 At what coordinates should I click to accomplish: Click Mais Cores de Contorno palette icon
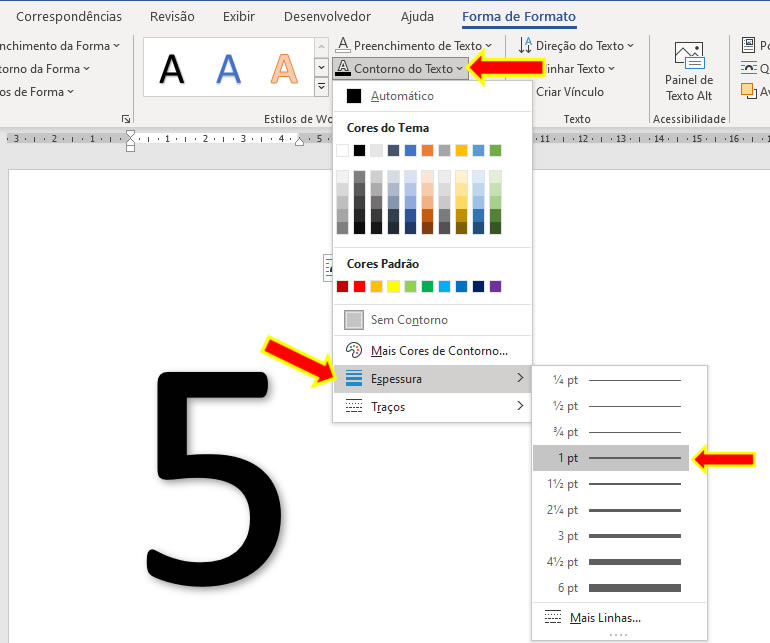(354, 350)
